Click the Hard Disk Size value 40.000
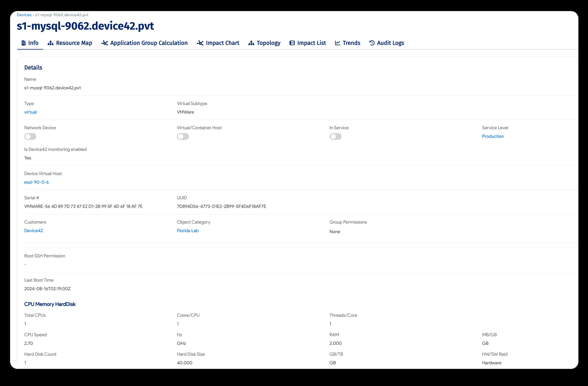Image resolution: width=588 pixels, height=386 pixels. pyautogui.click(x=184, y=363)
